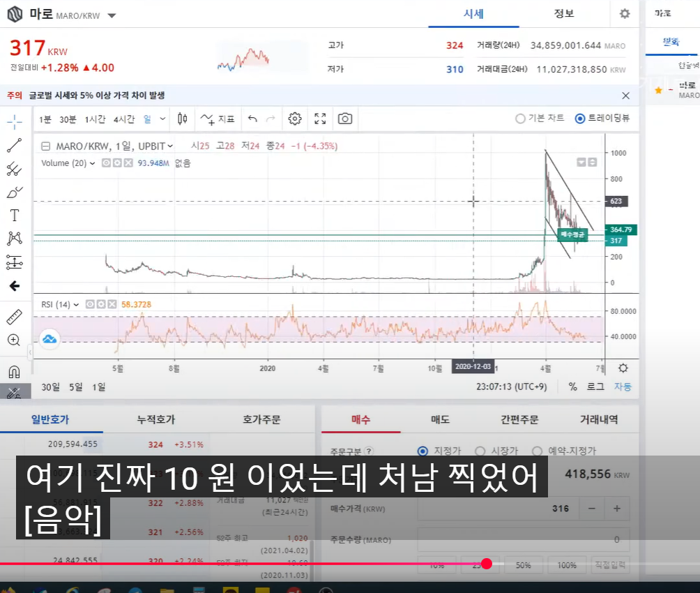This screenshot has width=700, height=593.
Task: Increase buy price with plus button
Action: [617, 509]
